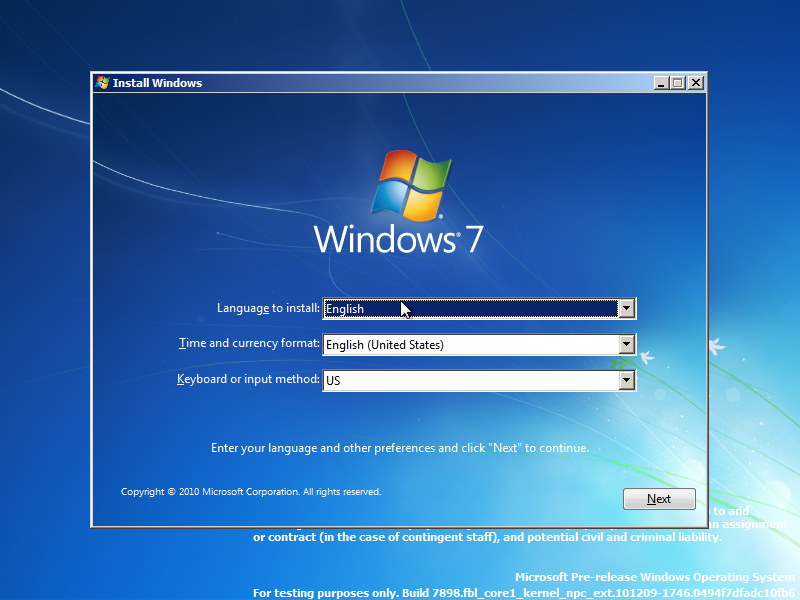800x600 pixels.
Task: Click the Windows 7 wordmark text
Action: point(398,239)
